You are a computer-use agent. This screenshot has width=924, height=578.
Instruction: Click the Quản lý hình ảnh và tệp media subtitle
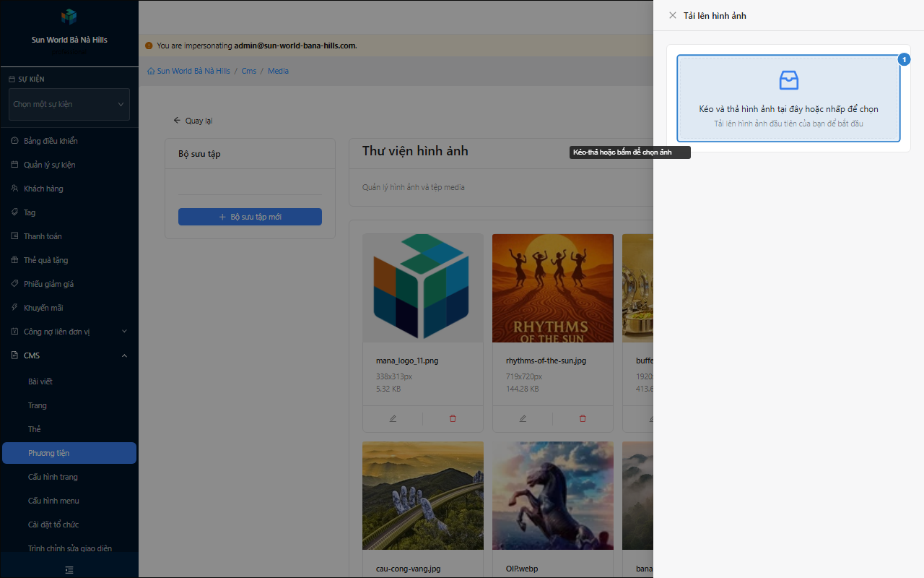pos(414,187)
